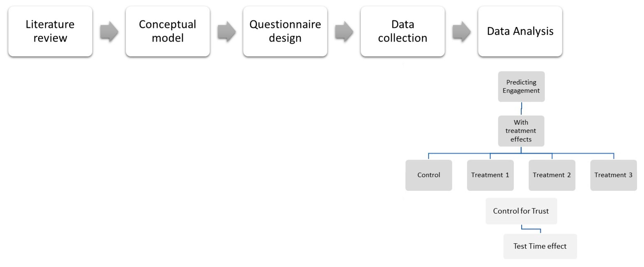Click connector linking Predicting Engagement to treatment effects
Viewport: 644px width, 267px height.
(521, 108)
